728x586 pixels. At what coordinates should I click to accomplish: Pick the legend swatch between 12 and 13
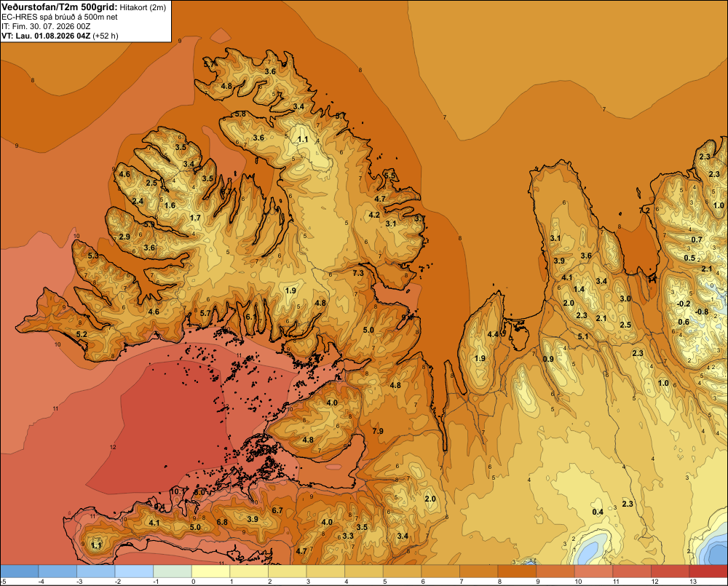click(670, 571)
